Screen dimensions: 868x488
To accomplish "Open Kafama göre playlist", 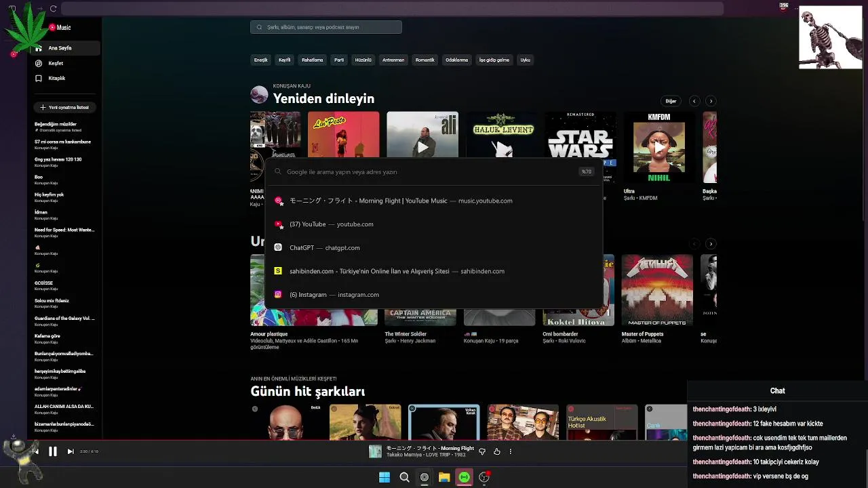I will click(x=64, y=338).
